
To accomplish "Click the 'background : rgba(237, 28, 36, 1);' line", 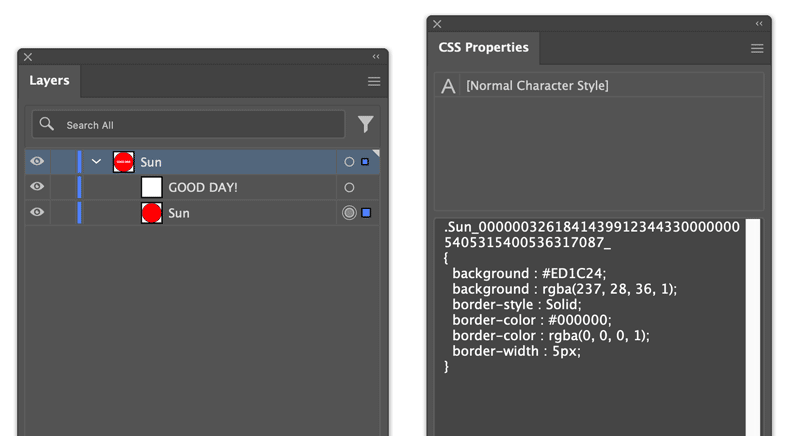I will (x=564, y=289).
